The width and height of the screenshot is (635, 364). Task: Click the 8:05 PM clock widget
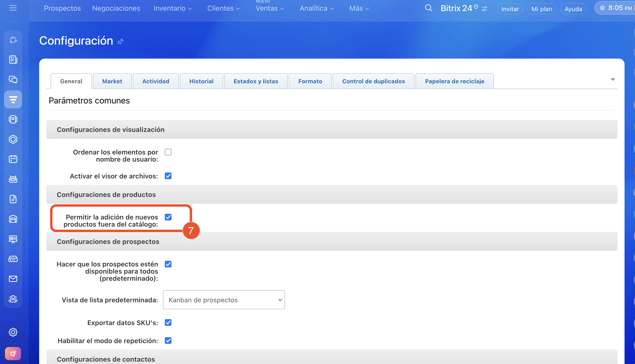click(x=616, y=8)
